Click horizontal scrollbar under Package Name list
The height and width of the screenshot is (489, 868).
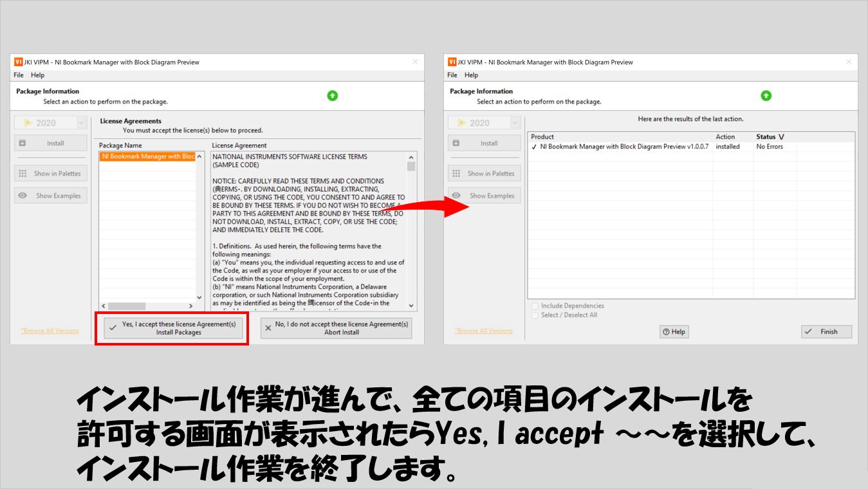point(147,306)
